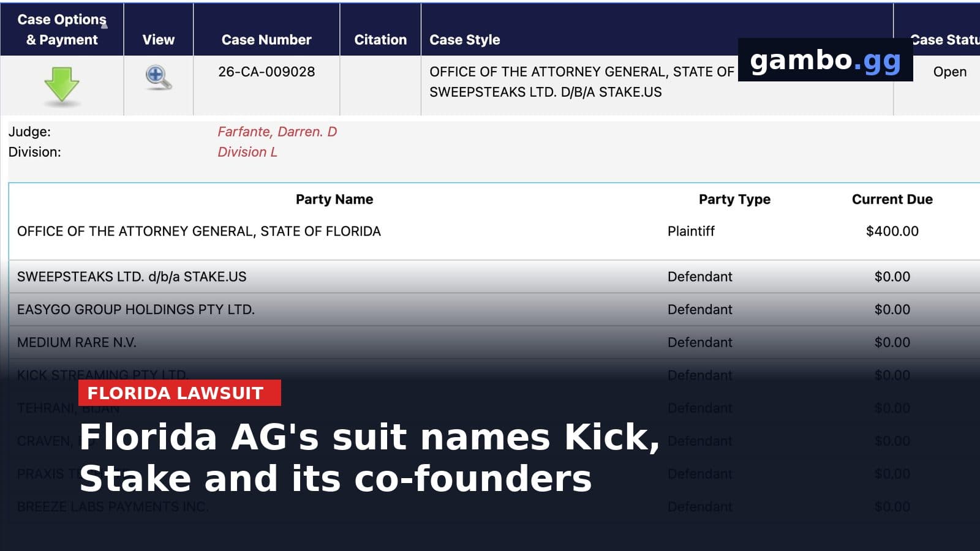Select case number 26-CA-009028
This screenshot has height=551, width=980.
[x=266, y=72]
